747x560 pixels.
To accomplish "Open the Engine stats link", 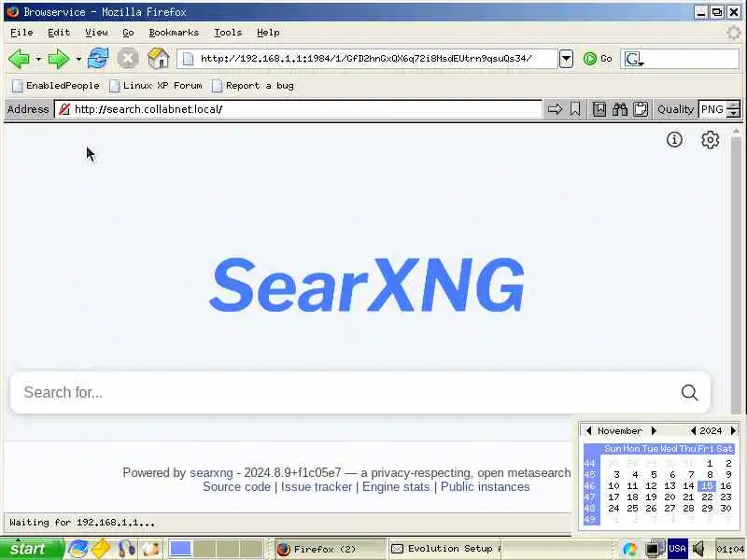I will pyautogui.click(x=396, y=486).
